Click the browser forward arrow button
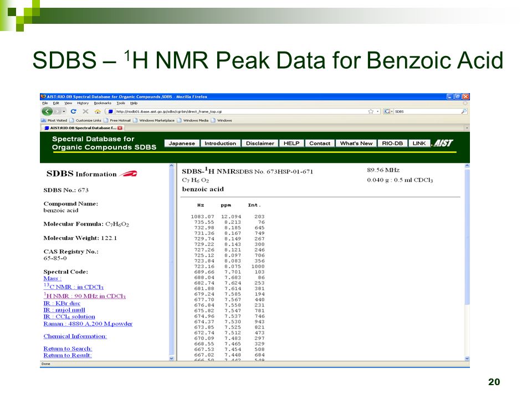The height and width of the screenshot is (399, 532). [x=58, y=111]
